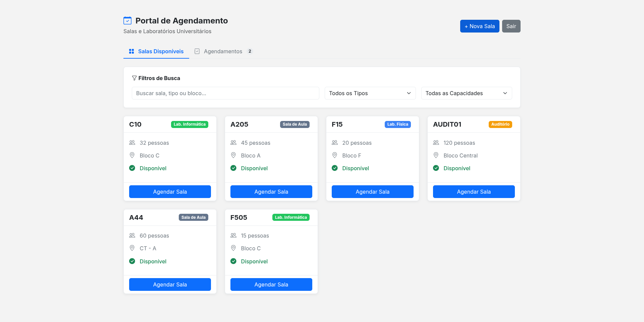The width and height of the screenshot is (644, 322).
Task: Click the Nova Sala button
Action: click(x=479, y=26)
